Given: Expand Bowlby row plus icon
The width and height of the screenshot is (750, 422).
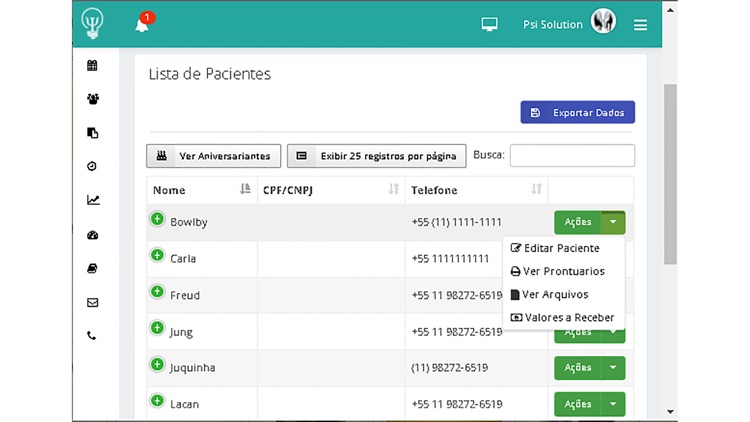Looking at the screenshot, I should 157,219.
